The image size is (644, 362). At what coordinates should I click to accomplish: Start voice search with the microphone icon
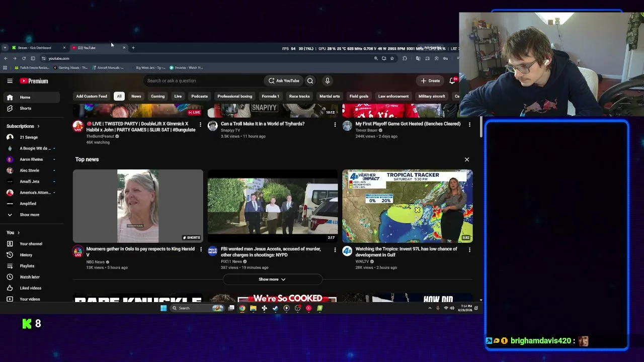click(328, 80)
